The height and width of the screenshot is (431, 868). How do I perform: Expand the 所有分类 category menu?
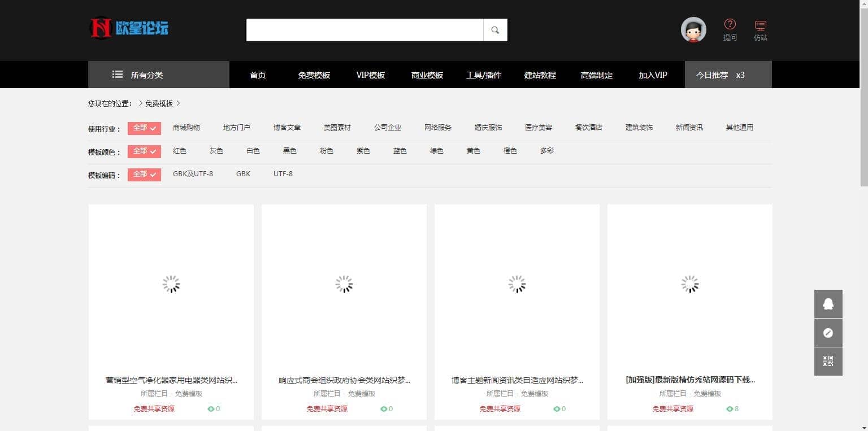(x=159, y=75)
